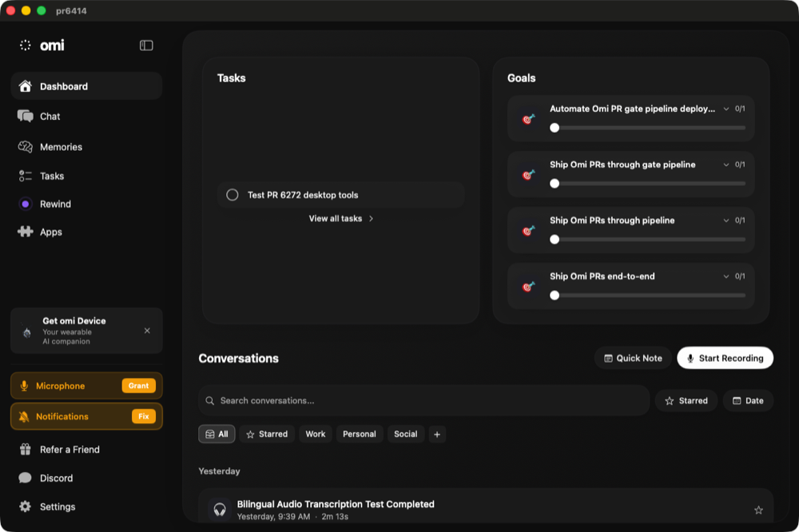This screenshot has height=532, width=799.
Task: Mark Test PR 6272 desktop tools complete
Action: (233, 195)
